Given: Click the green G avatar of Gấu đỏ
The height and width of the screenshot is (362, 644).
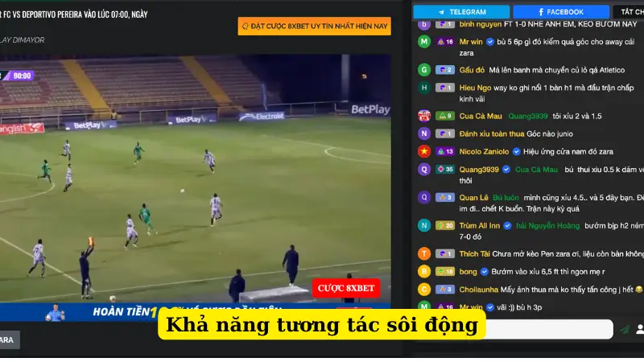Looking at the screenshot, I should (x=424, y=70).
